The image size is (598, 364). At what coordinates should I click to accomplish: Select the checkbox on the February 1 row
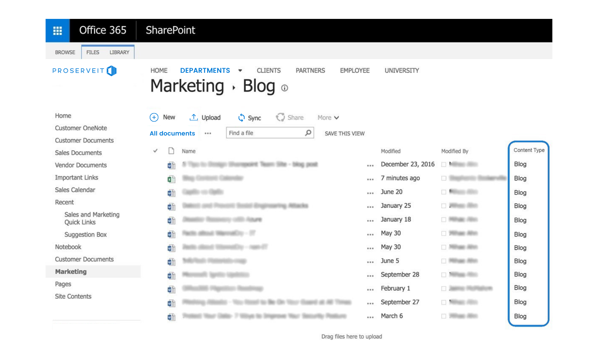(x=444, y=288)
